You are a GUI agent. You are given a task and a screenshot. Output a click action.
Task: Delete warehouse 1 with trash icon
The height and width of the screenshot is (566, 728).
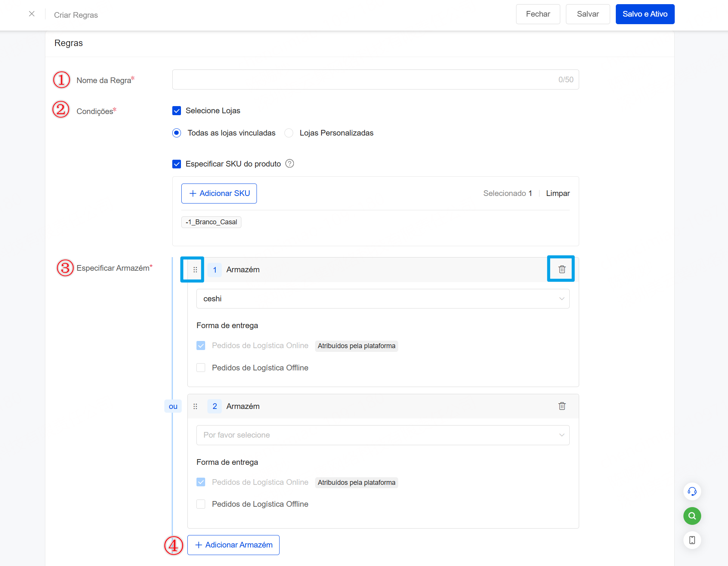click(x=562, y=269)
